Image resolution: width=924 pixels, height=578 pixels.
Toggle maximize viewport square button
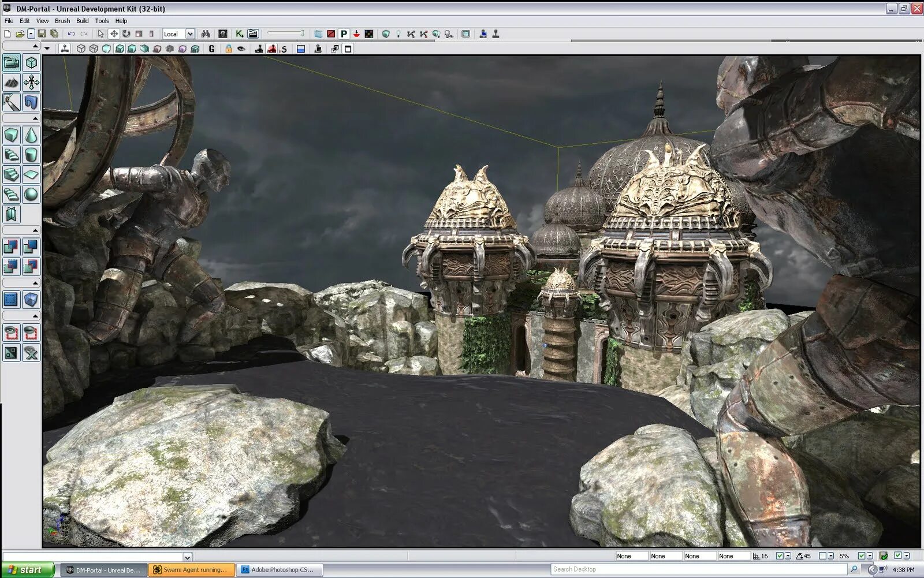(348, 49)
